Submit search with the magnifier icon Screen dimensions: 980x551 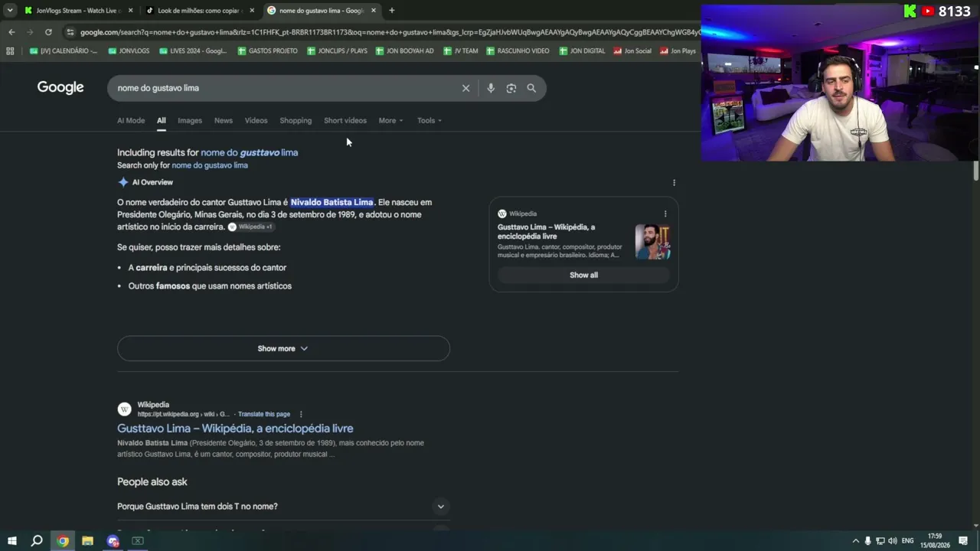pyautogui.click(x=531, y=88)
